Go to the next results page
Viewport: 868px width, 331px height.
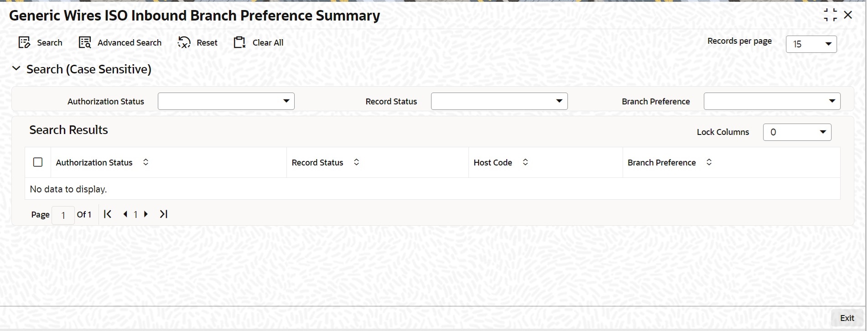click(146, 214)
